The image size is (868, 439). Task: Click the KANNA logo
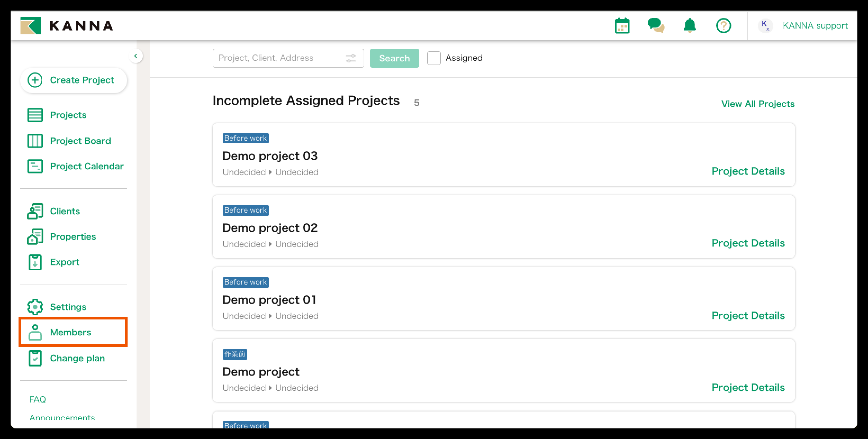point(67,26)
